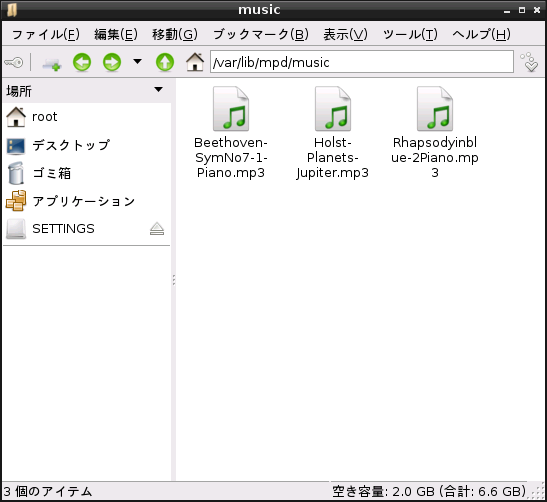Open the ヘルプ(H) menu

click(x=481, y=34)
